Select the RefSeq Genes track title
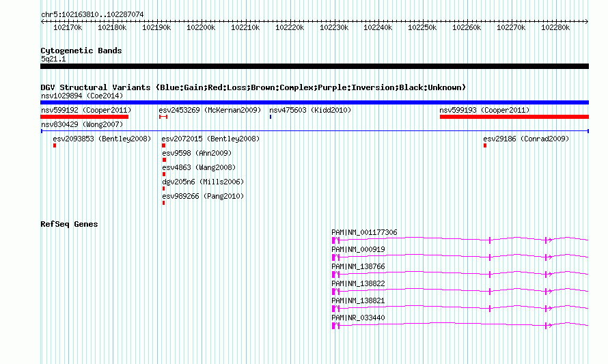This screenshot has width=608, height=364. click(69, 224)
